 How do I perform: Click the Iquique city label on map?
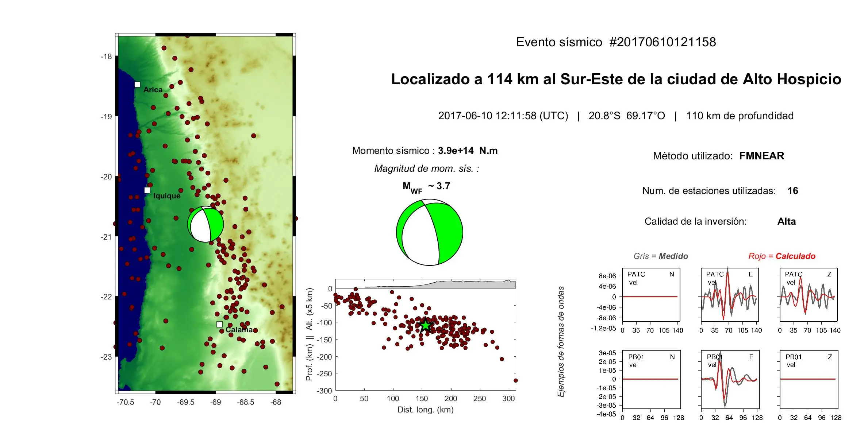coord(167,196)
